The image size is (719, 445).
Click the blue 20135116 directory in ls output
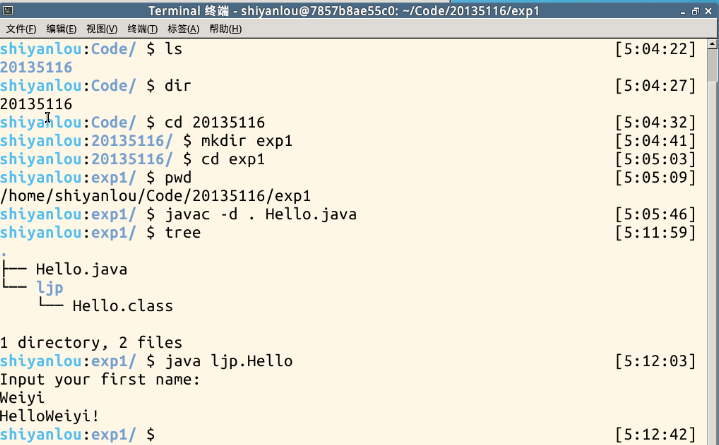[36, 67]
